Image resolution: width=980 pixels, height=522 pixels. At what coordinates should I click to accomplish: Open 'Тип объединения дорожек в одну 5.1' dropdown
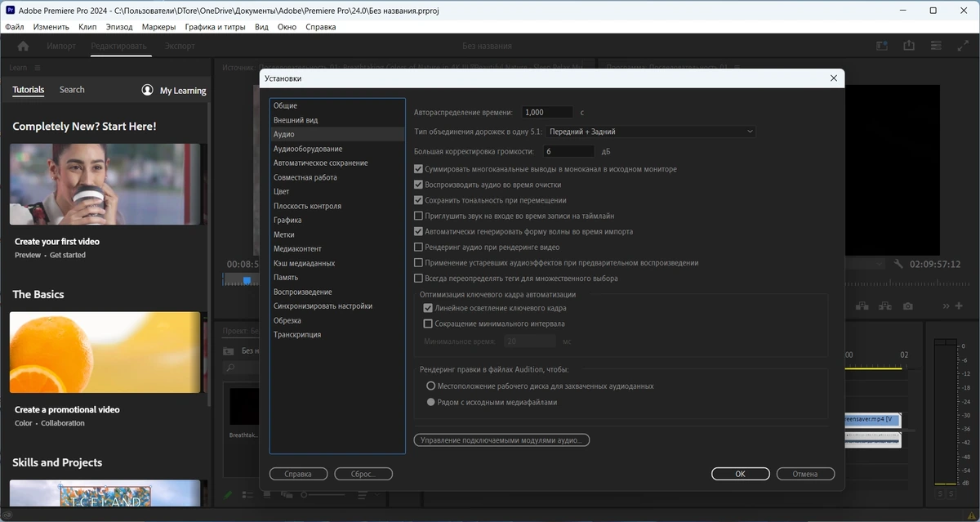pyautogui.click(x=651, y=132)
